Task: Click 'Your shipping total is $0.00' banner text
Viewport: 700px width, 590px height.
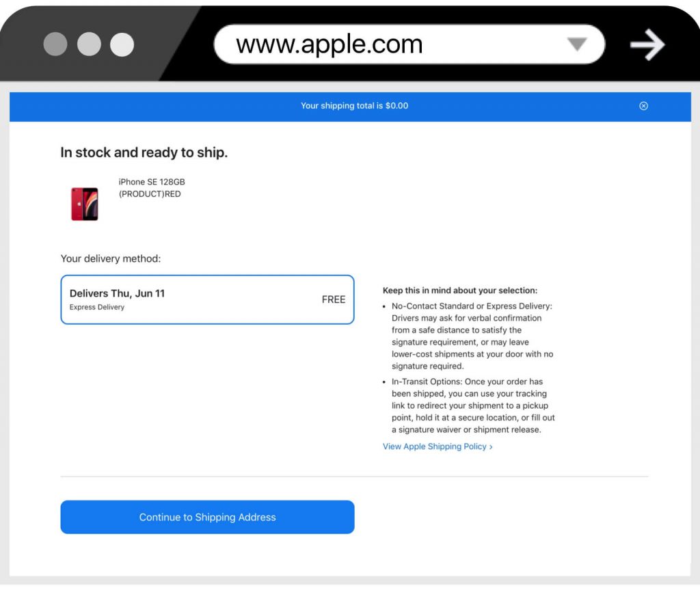Action: pos(355,106)
